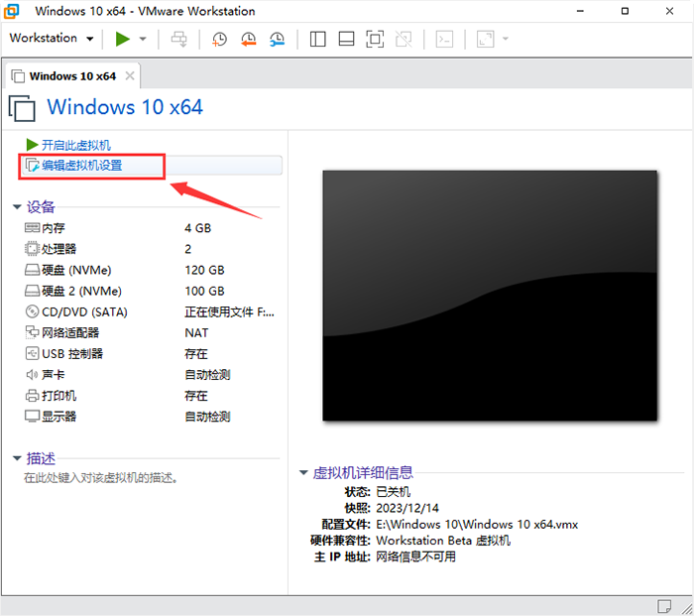Click the black VM screen preview thumbnail

coord(490,296)
